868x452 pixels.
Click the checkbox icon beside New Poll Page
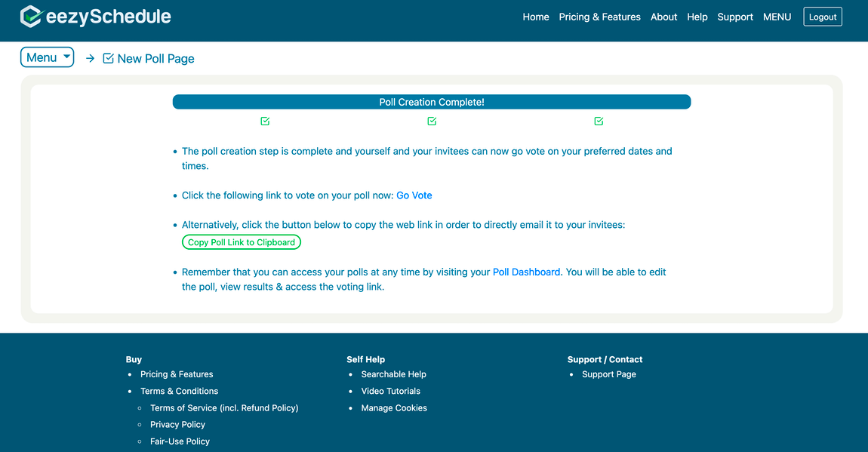pyautogui.click(x=108, y=58)
